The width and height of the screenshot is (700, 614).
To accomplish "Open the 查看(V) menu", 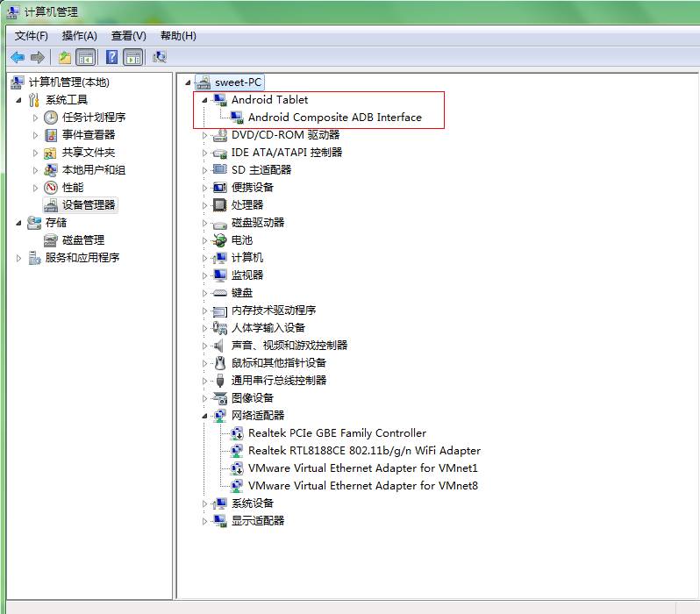I will pyautogui.click(x=128, y=36).
